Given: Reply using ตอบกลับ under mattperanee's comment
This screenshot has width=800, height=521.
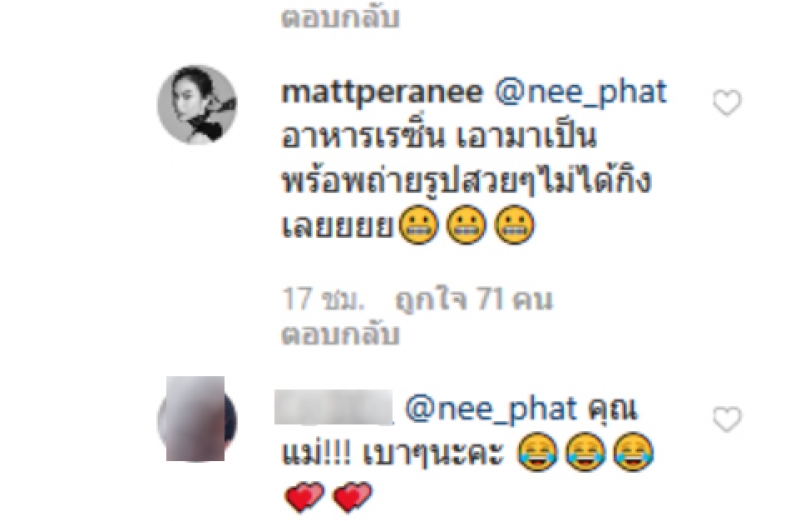Looking at the screenshot, I should [340, 335].
